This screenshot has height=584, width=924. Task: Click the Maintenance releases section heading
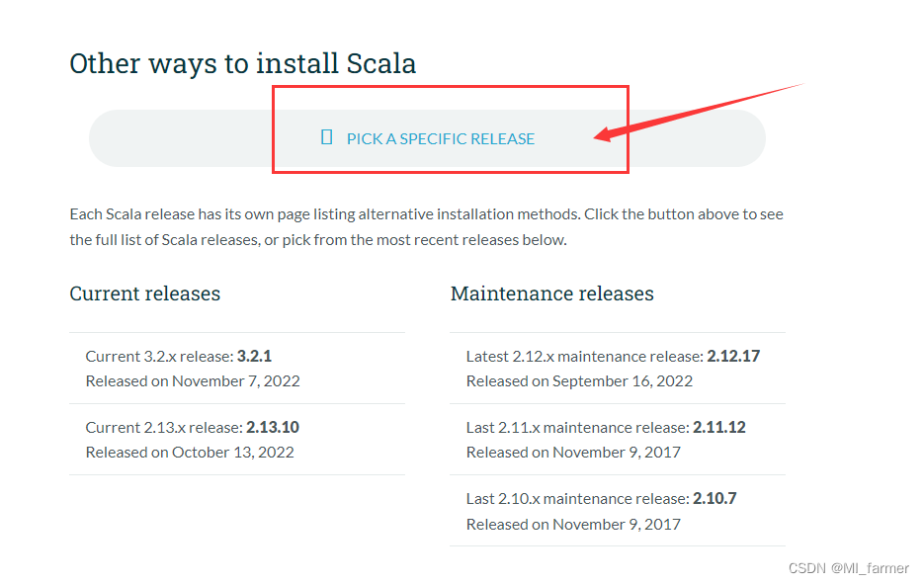pos(551,293)
